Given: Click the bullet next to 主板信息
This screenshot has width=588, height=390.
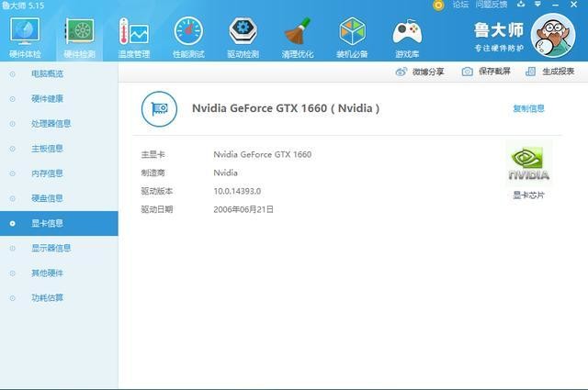Looking at the screenshot, I should pos(12,149).
